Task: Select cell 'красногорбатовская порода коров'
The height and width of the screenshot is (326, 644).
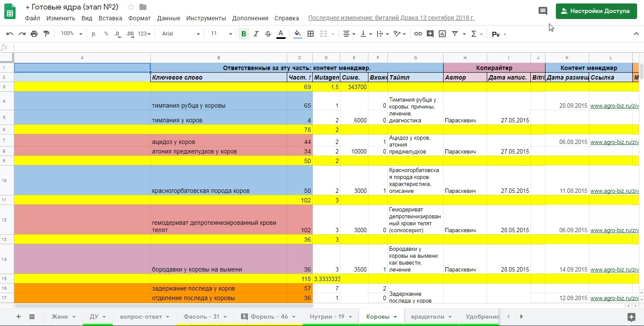Action: coord(219,180)
